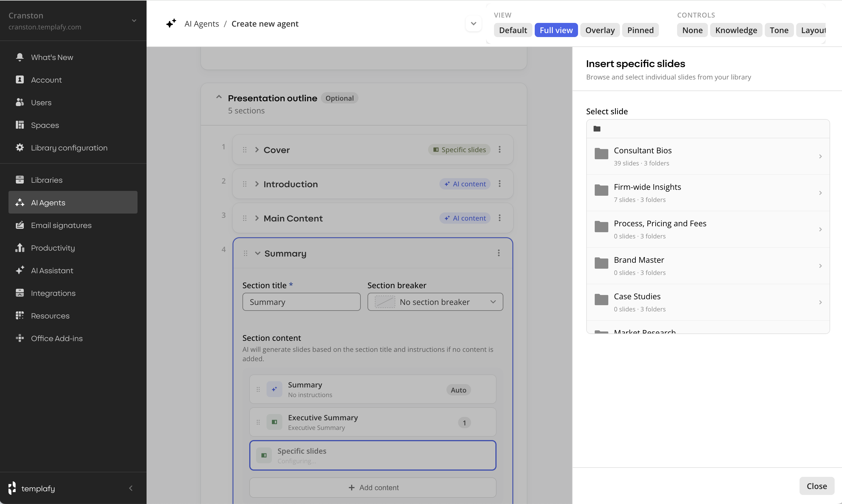The height and width of the screenshot is (504, 842).
Task: Open the Introduction section three-dot menu
Action: click(x=500, y=184)
